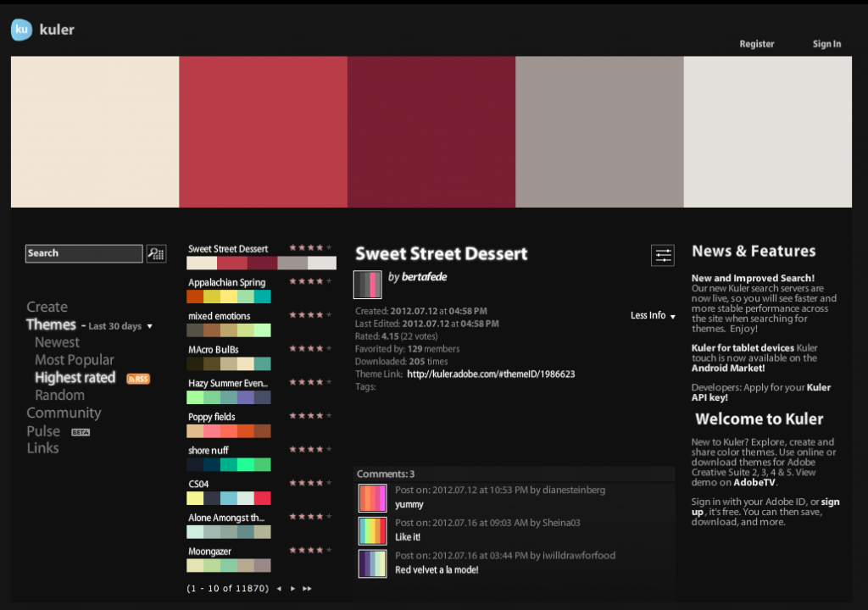Screen dimensions: 868x610
Task: Click Sheina03's comment avatar
Action: click(373, 531)
